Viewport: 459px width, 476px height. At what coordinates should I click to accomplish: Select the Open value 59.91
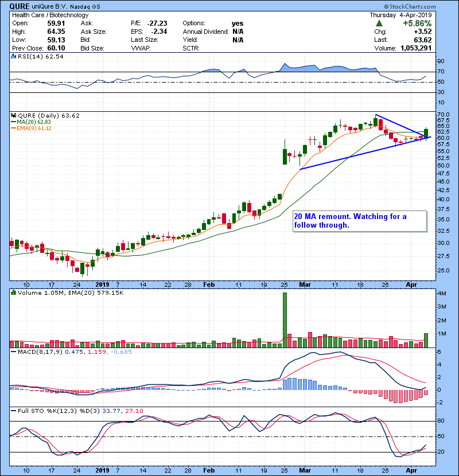pyautogui.click(x=56, y=24)
